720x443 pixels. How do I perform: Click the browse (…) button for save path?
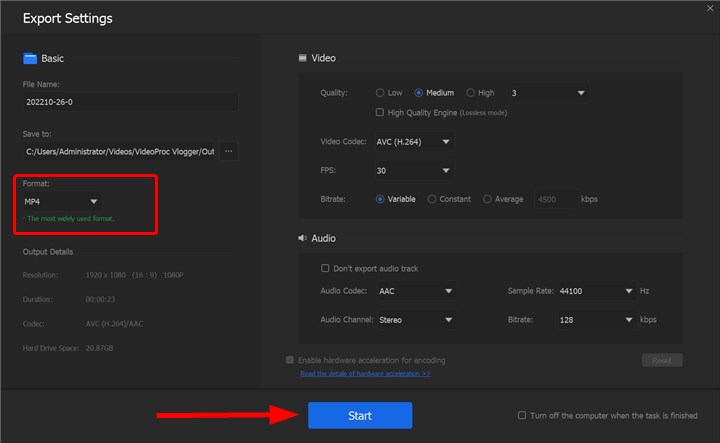229,151
